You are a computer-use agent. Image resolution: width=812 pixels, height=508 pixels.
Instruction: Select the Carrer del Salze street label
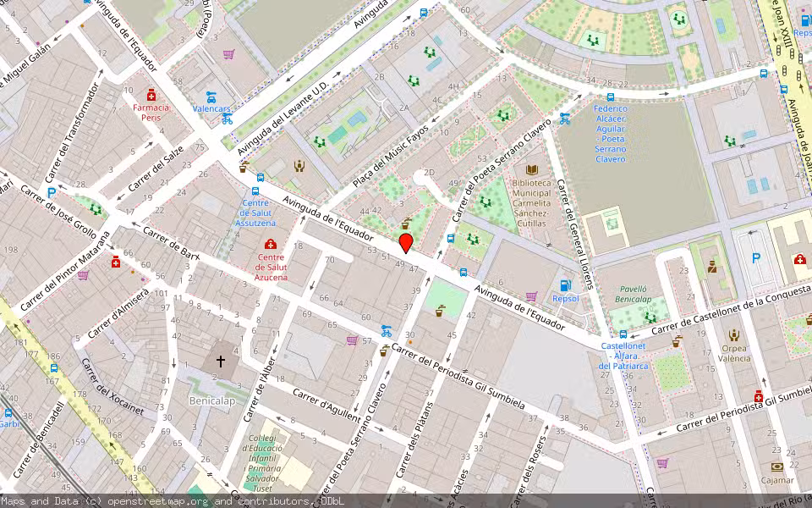(156, 169)
